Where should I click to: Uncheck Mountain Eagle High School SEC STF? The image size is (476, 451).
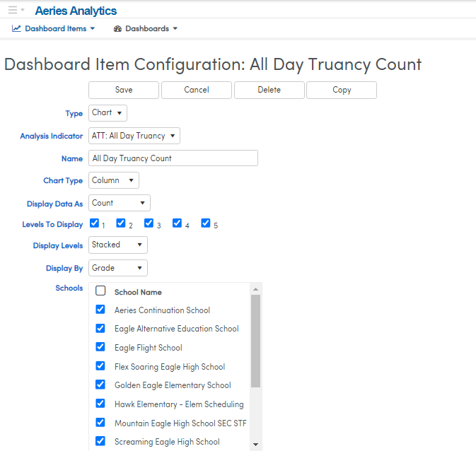[x=100, y=423]
